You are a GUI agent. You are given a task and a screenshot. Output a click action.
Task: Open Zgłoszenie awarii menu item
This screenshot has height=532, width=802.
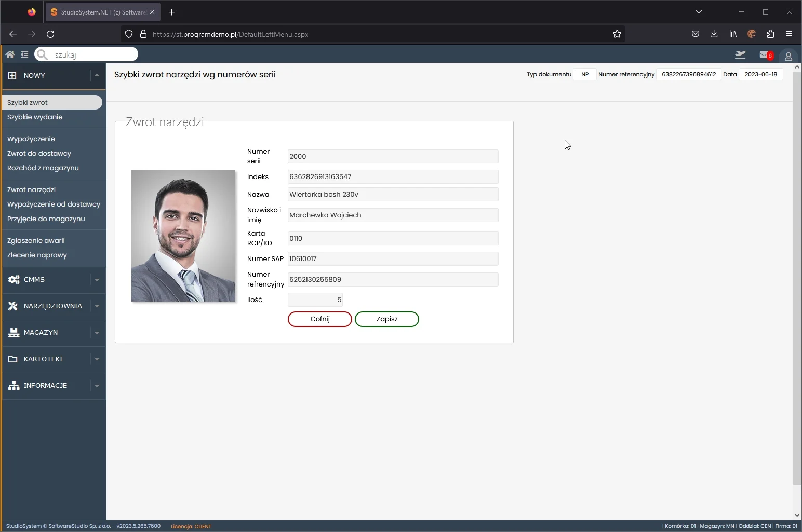pos(36,241)
